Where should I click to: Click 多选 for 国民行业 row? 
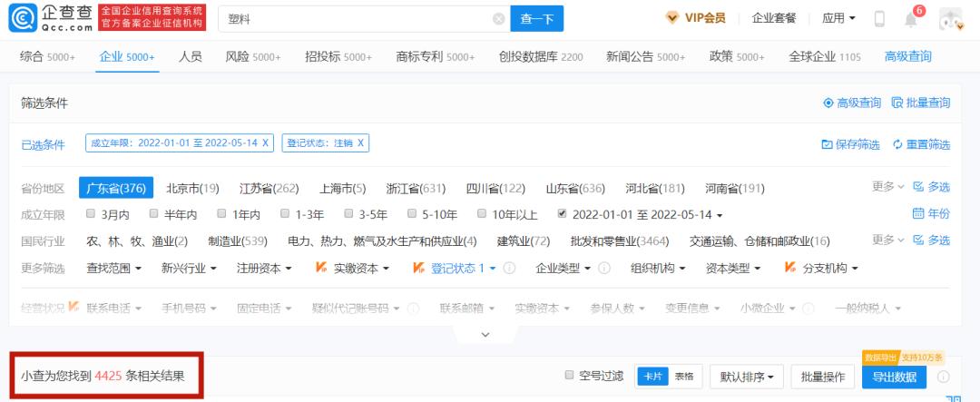coord(931,240)
